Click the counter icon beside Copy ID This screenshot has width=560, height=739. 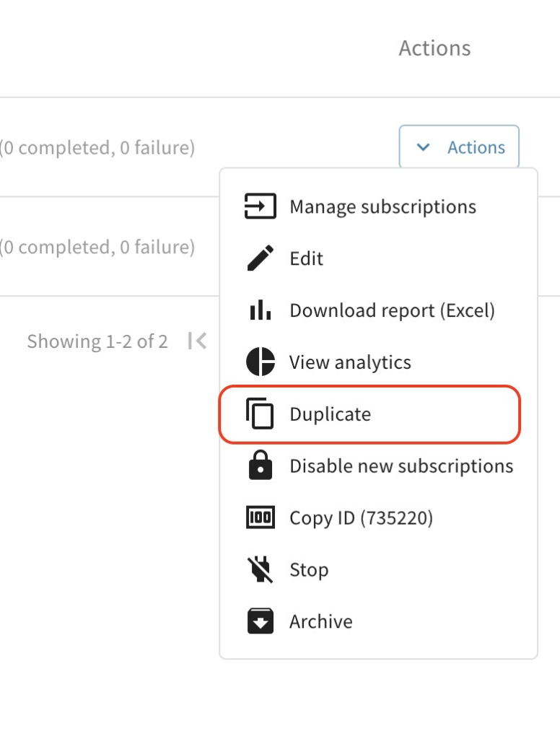(x=260, y=518)
